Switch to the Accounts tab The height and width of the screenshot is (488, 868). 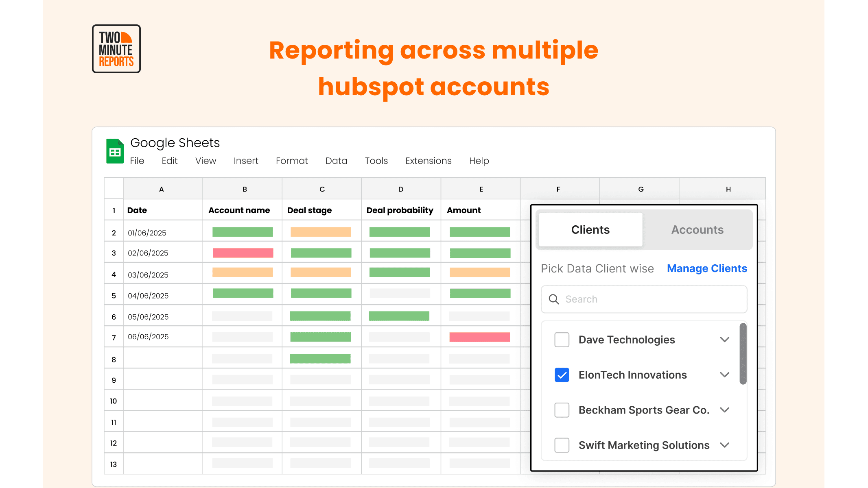tap(697, 230)
